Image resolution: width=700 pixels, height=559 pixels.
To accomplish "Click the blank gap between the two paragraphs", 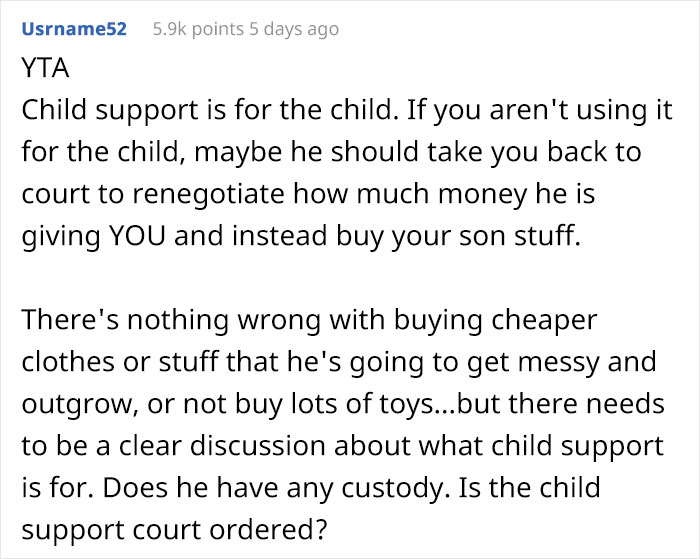I will point(348,278).
